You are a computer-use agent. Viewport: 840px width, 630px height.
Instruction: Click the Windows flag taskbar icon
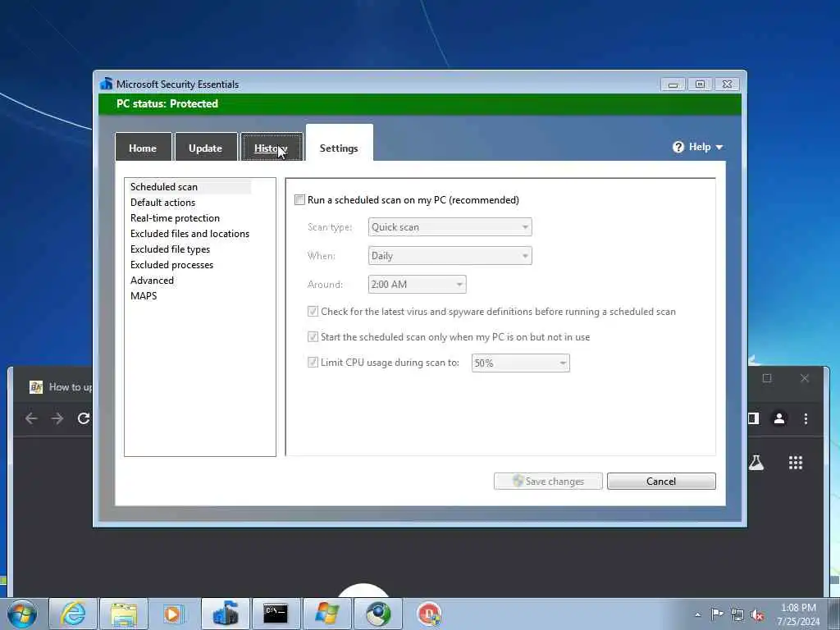coord(326,614)
